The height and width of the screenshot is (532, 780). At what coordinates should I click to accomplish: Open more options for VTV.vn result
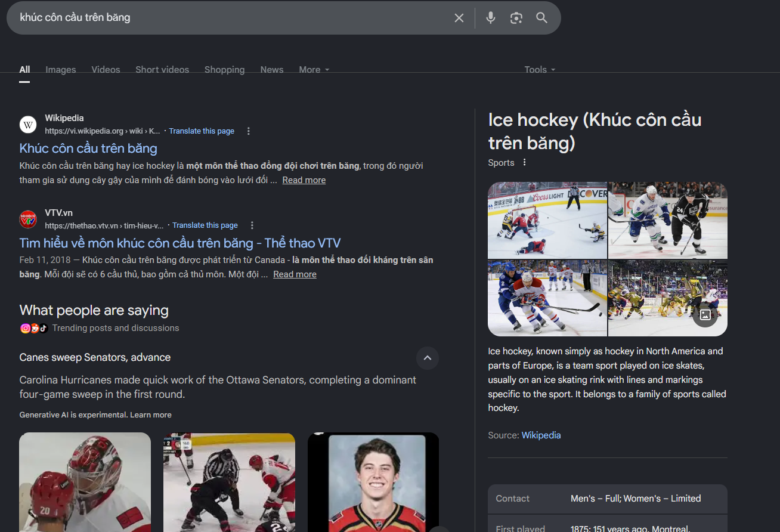coord(252,225)
